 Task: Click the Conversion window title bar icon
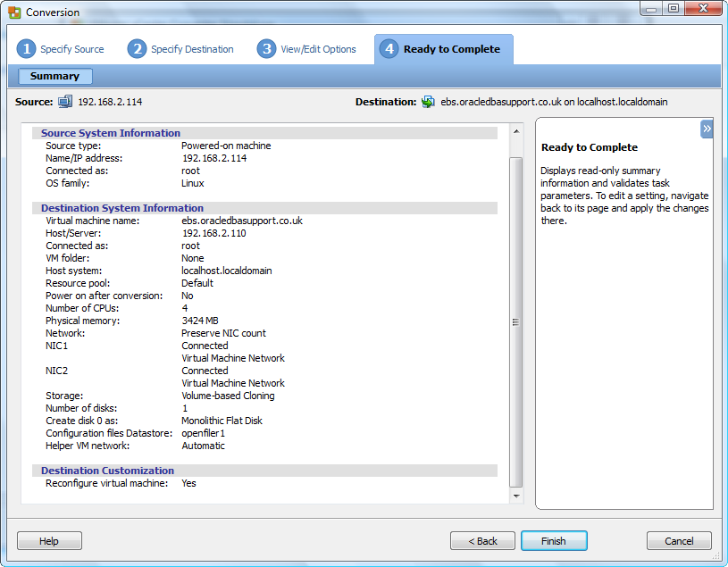pos(14,13)
